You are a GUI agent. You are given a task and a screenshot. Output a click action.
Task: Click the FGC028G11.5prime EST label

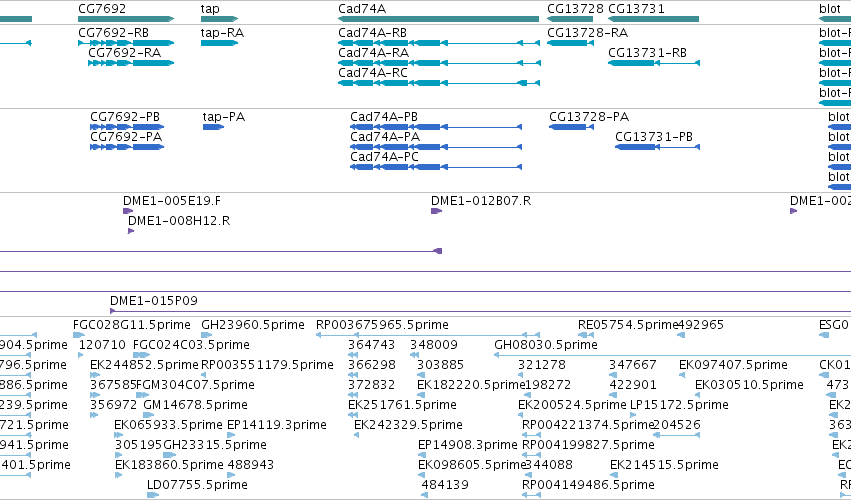132,325
